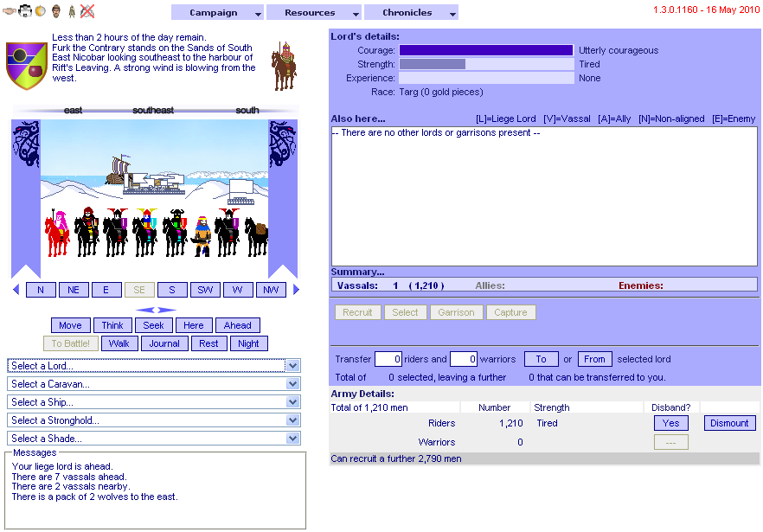Screen dimensions: 763x532
Task: Click the printer icon in the top bar
Action: [24, 11]
